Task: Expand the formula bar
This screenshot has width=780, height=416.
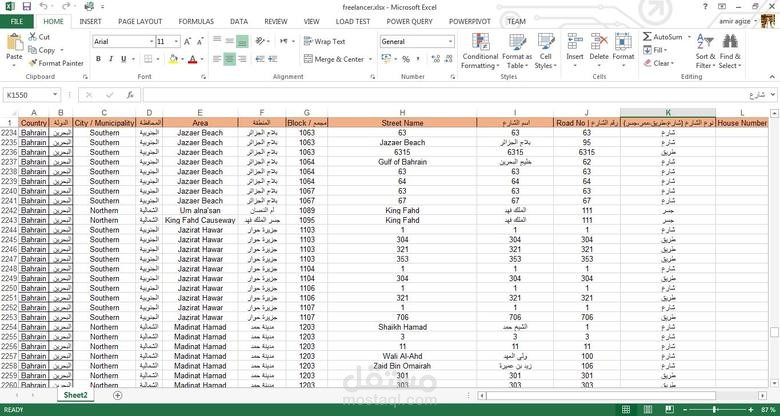Action: point(773,94)
